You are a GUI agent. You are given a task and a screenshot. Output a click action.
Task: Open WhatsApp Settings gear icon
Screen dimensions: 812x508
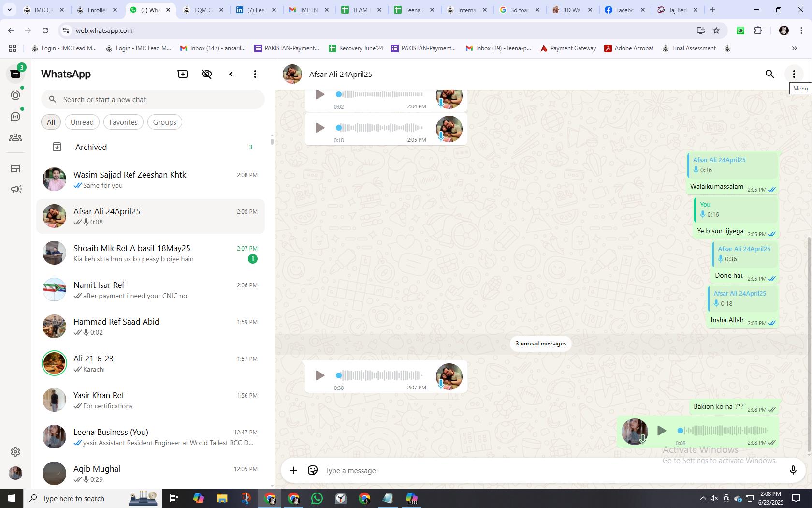[x=15, y=452]
